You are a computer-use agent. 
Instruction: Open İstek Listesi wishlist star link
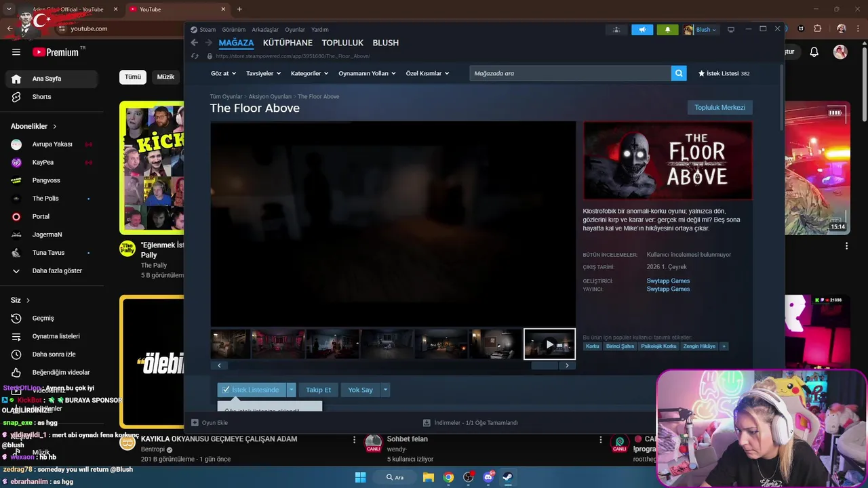click(724, 73)
